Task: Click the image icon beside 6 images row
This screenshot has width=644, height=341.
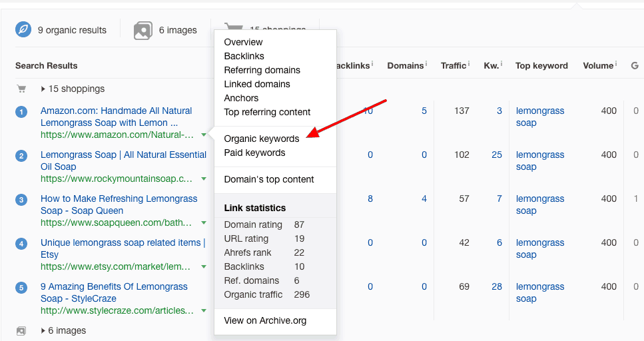Action: point(21,330)
